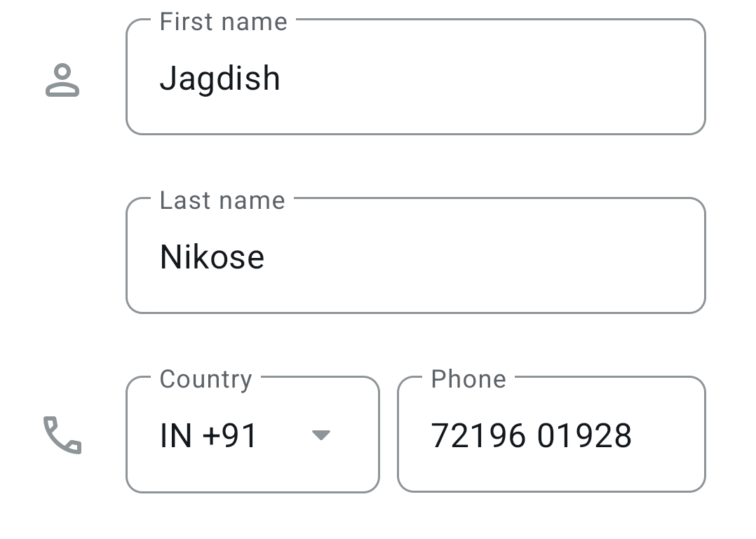This screenshot has height=539, width=756.
Task: Open the Country code dropdown
Action: [252, 435]
